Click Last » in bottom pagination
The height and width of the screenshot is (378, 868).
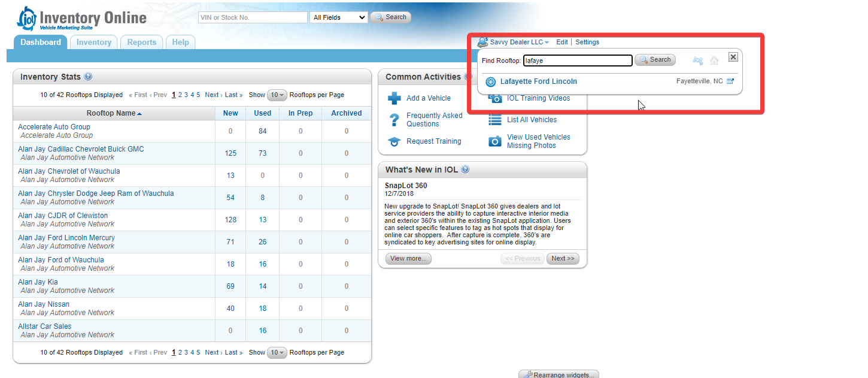[234, 352]
